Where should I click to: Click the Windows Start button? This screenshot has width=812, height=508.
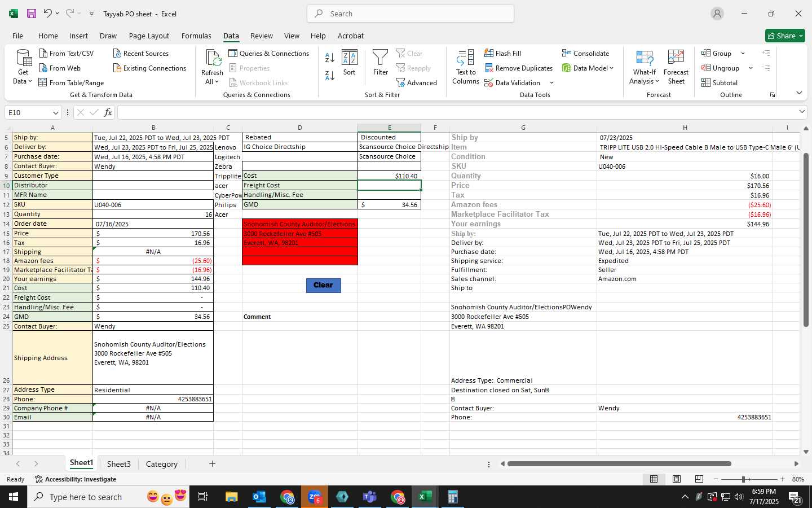pyautogui.click(x=14, y=497)
